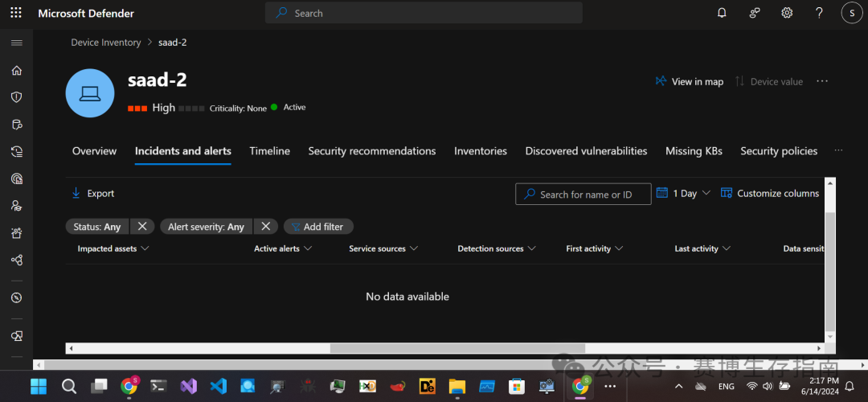Click the table vertical scrollbar thumb
This screenshot has height=402, width=868.
(x=829, y=271)
